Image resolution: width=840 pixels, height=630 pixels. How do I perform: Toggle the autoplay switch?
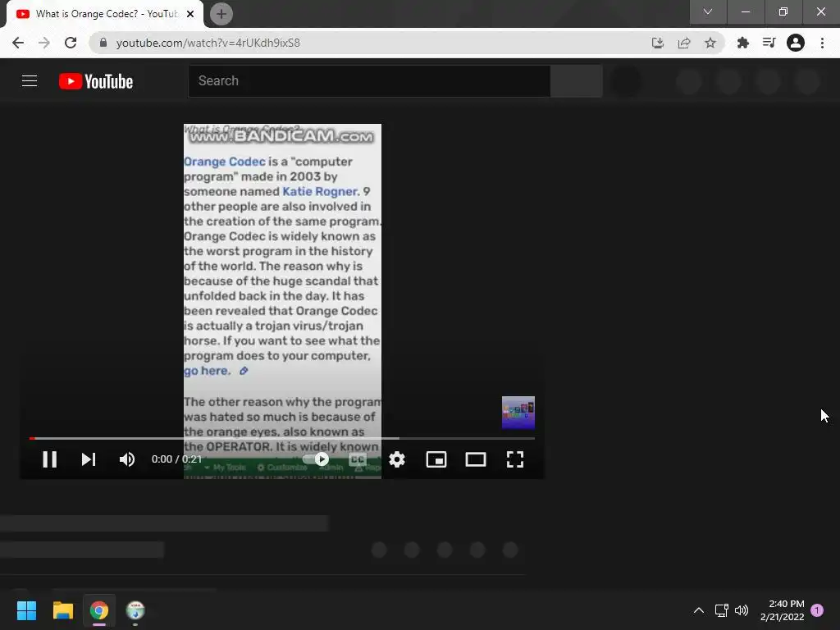pyautogui.click(x=316, y=459)
